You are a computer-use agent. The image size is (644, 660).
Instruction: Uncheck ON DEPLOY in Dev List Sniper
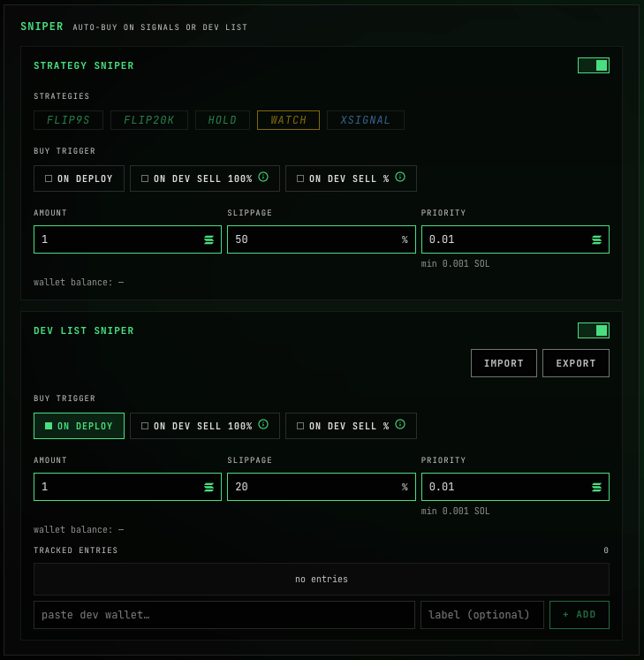[x=79, y=426]
